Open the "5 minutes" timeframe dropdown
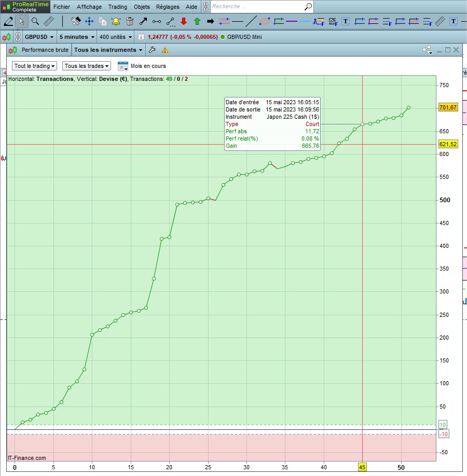The image size is (467, 476). tap(77, 37)
